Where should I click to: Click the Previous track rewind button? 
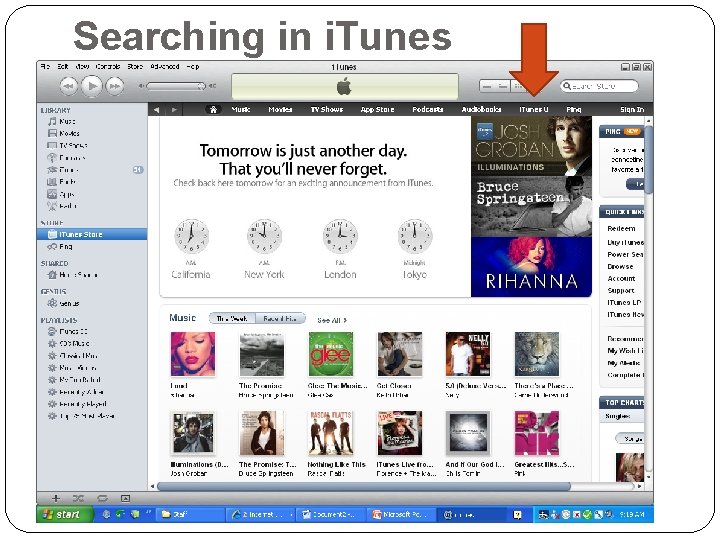(x=69, y=86)
